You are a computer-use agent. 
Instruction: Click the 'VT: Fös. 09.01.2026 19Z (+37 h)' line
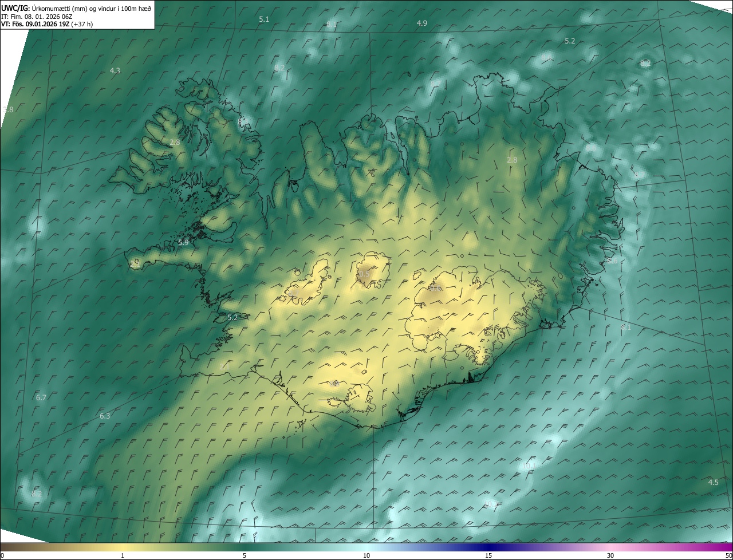coord(46,24)
